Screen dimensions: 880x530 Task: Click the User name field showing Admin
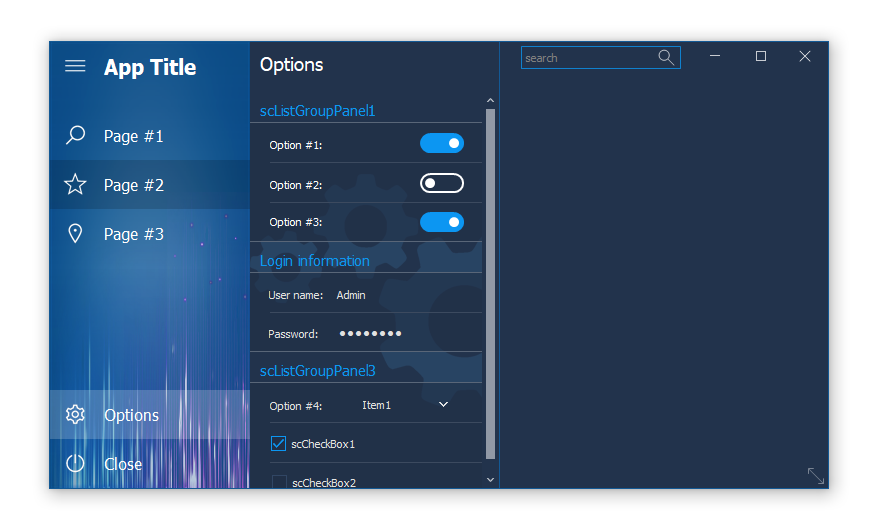pyautogui.click(x=407, y=295)
